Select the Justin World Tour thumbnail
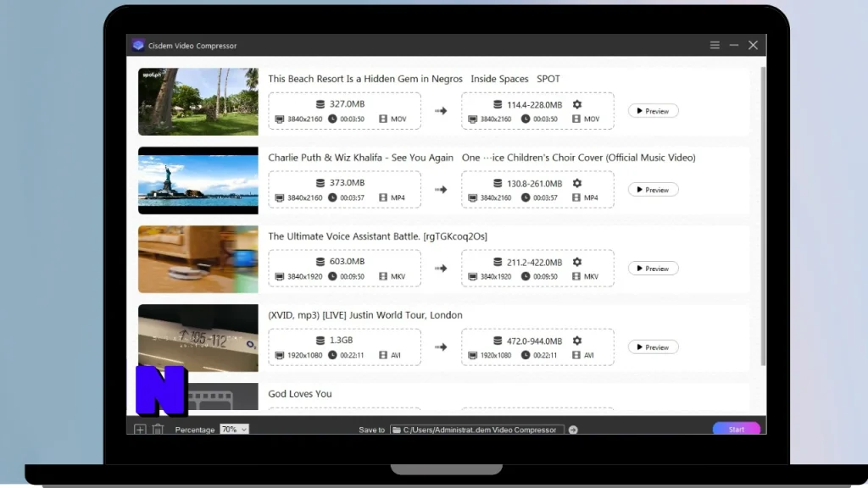The height and width of the screenshot is (488, 868). 198,338
